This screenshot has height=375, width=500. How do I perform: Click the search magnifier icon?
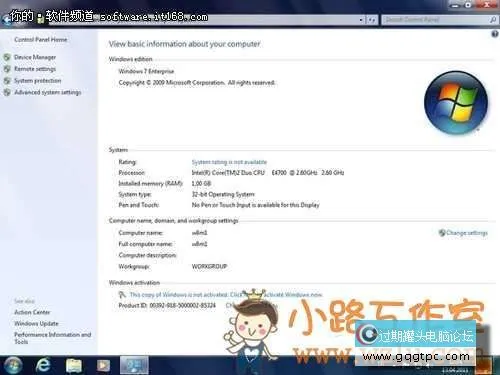pos(493,20)
